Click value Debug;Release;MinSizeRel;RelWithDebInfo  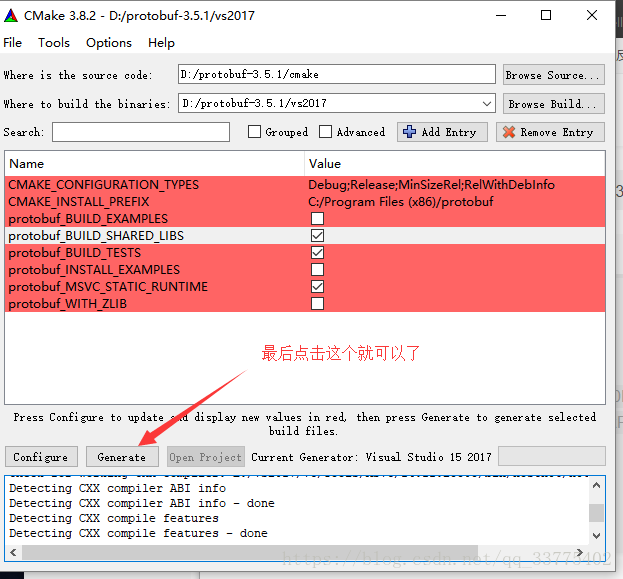[x=431, y=185]
